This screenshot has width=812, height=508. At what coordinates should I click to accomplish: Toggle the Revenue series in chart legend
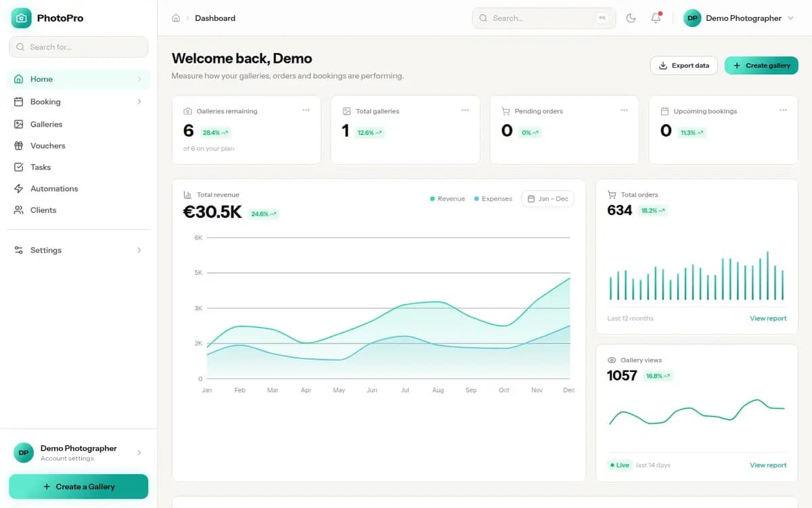pyautogui.click(x=447, y=198)
